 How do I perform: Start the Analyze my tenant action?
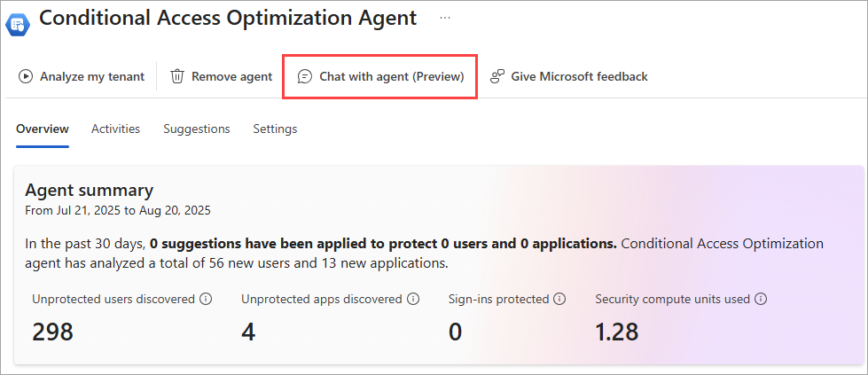pos(82,76)
